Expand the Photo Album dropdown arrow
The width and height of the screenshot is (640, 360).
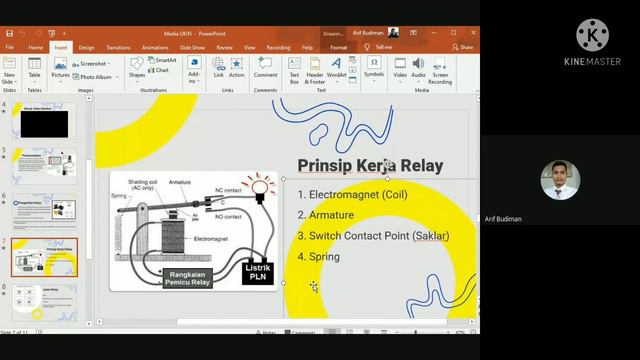(x=118, y=77)
